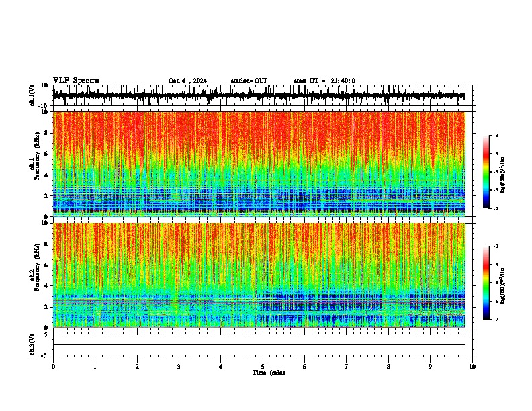Click the "Time (min)" axis title
532x411 pixels.
tap(269, 373)
